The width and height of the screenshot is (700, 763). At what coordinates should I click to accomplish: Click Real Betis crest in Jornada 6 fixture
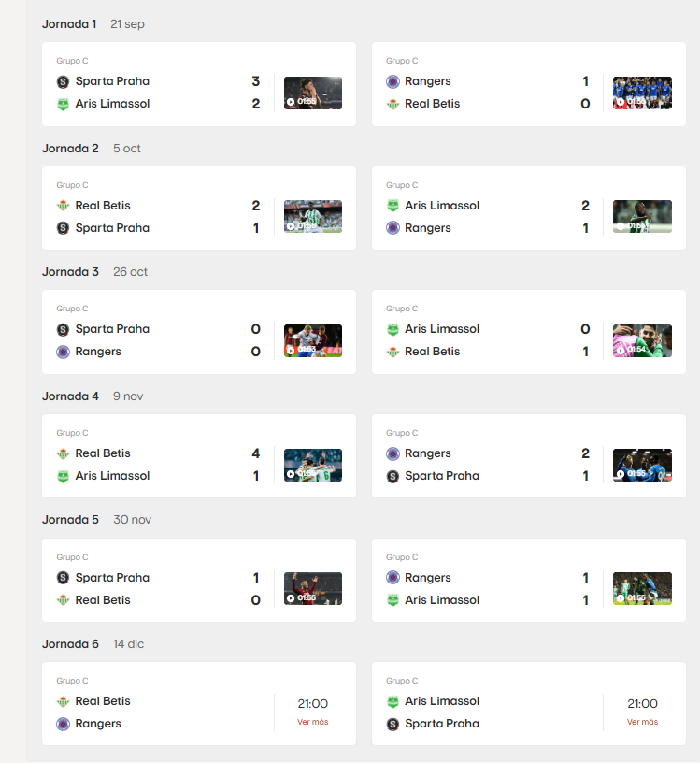63,701
